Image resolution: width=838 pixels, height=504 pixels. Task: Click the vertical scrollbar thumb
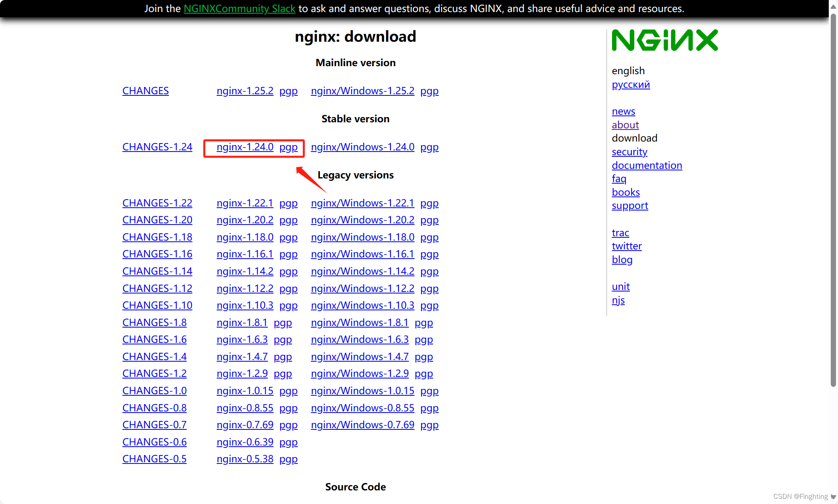(833, 200)
